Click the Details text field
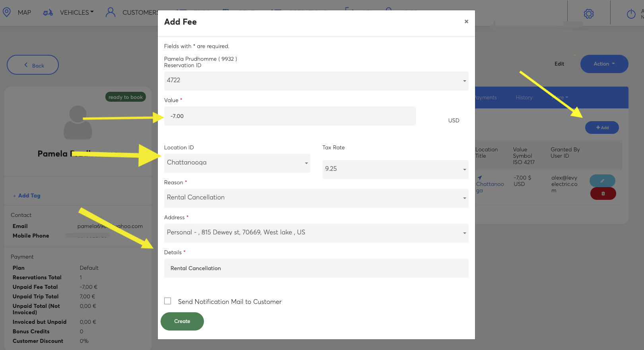This screenshot has height=350, width=644. click(x=316, y=268)
